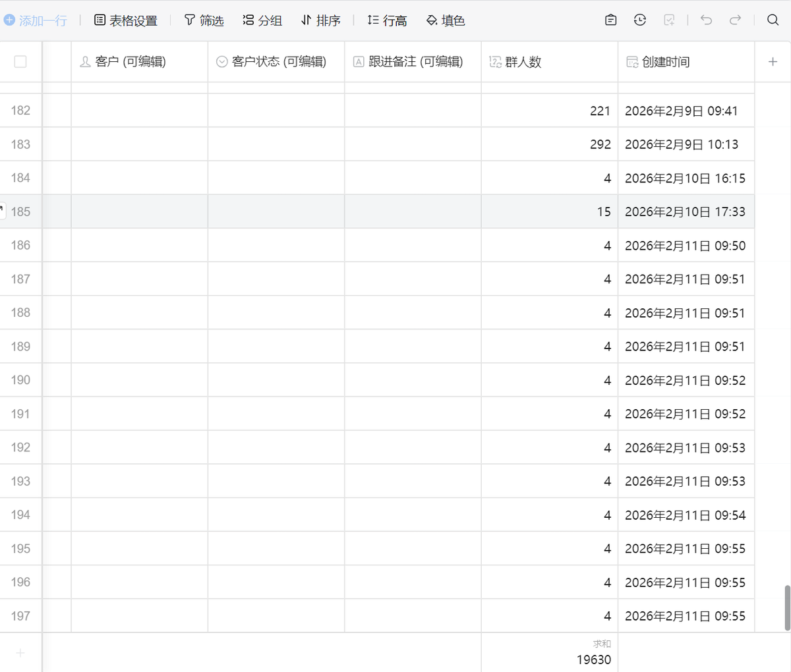Click the plus icon in the bottom summary row
This screenshot has width=791, height=672.
point(20,653)
